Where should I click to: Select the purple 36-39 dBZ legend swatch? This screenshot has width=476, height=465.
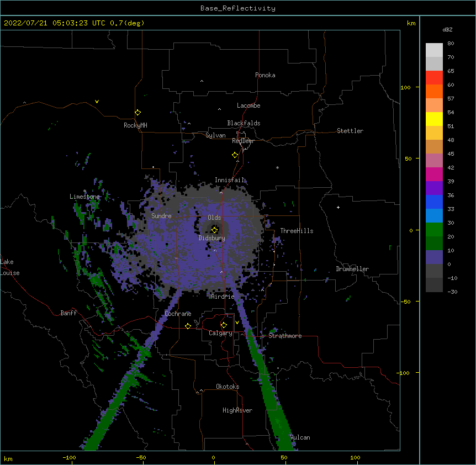[x=434, y=188]
